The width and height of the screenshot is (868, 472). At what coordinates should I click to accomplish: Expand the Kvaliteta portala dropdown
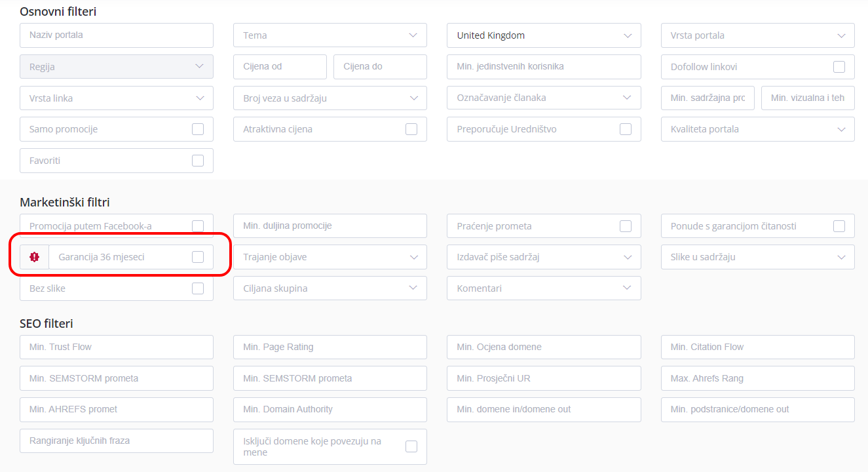point(757,129)
